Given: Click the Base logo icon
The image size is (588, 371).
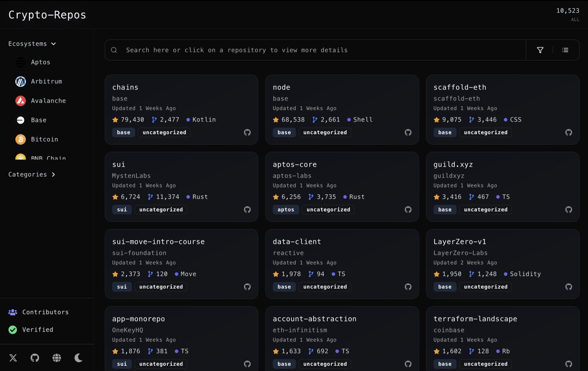Looking at the screenshot, I should tap(21, 120).
